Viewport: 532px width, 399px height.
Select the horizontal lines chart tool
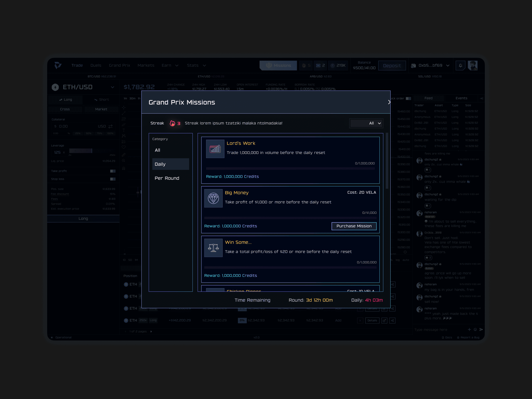tap(124, 119)
